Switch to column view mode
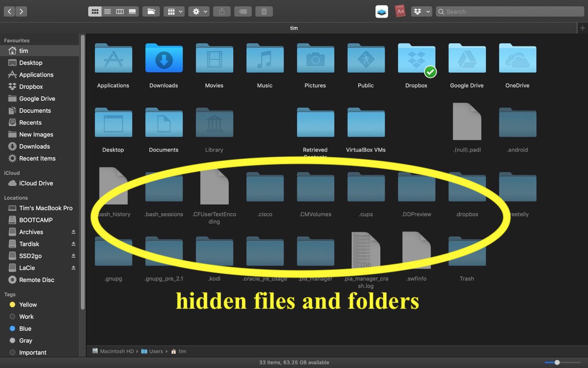Viewport: 588px width, 368px height. click(120, 11)
